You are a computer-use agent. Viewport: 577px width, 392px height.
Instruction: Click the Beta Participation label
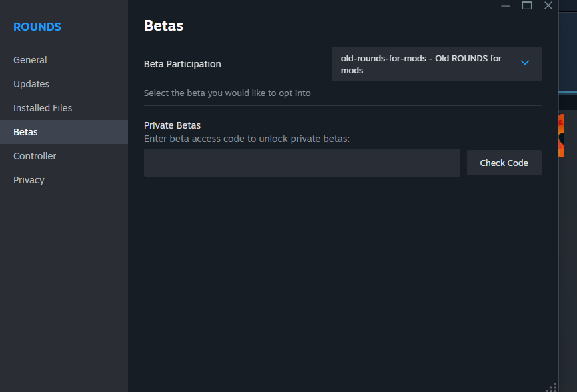(183, 64)
